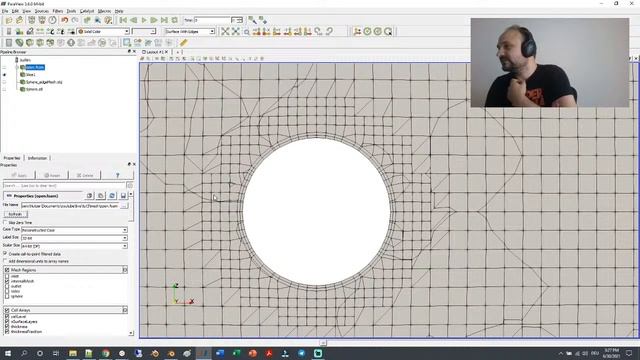Set view direction to +X
This screenshot has height=360, width=640.
click(x=257, y=31)
